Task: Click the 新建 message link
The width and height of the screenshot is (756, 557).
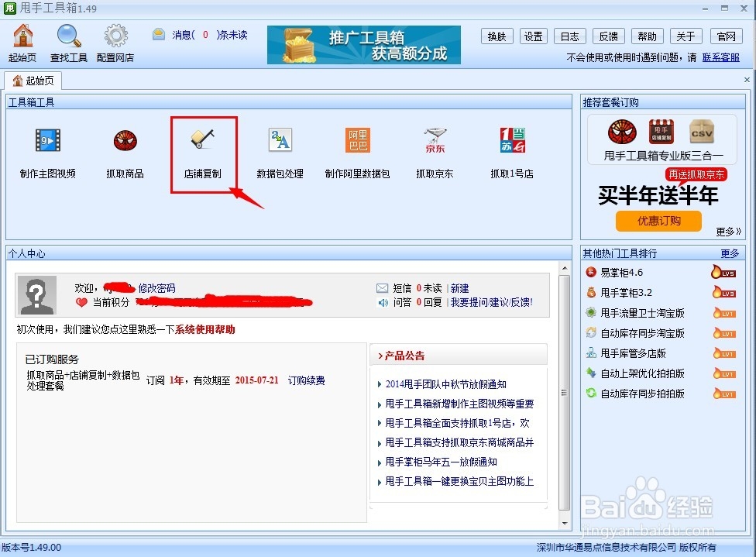Action: [x=459, y=288]
